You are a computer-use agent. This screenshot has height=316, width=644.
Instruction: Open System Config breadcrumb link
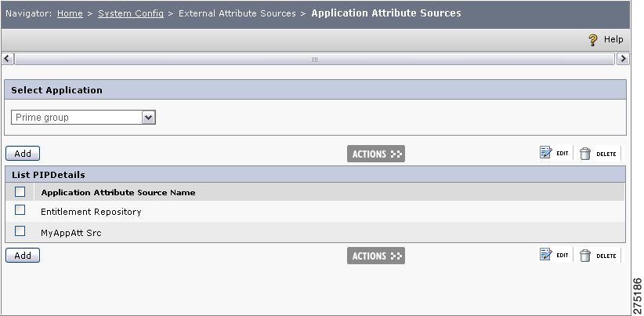[131, 13]
